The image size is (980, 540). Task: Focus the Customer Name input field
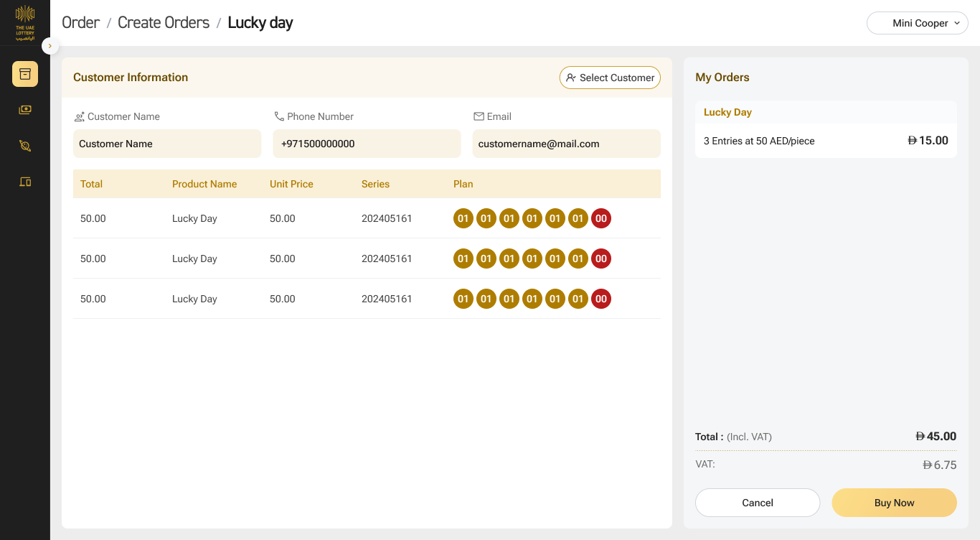(x=167, y=144)
